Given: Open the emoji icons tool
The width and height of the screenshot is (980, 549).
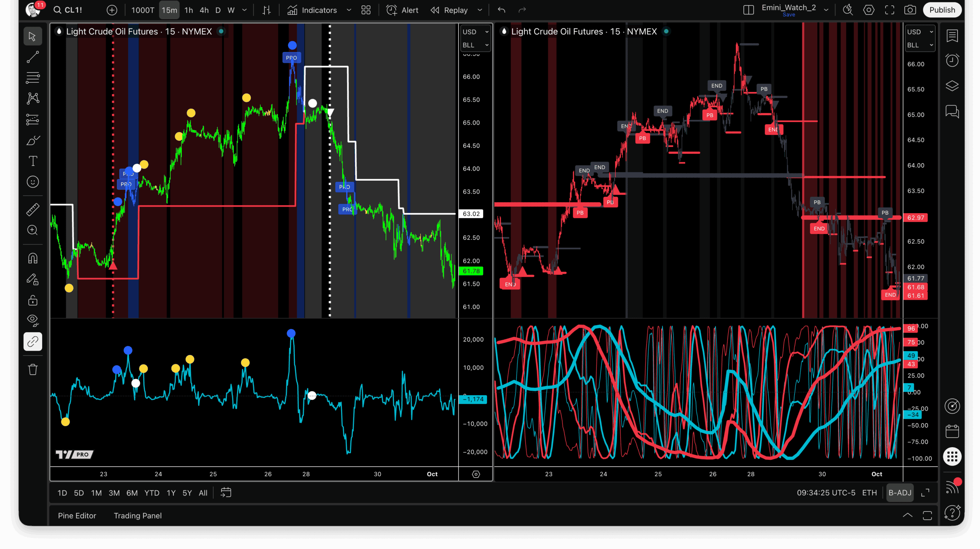Looking at the screenshot, I should [33, 182].
